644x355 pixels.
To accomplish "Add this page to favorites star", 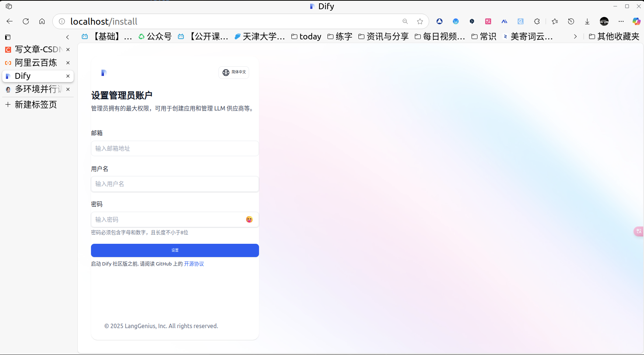I will click(420, 21).
